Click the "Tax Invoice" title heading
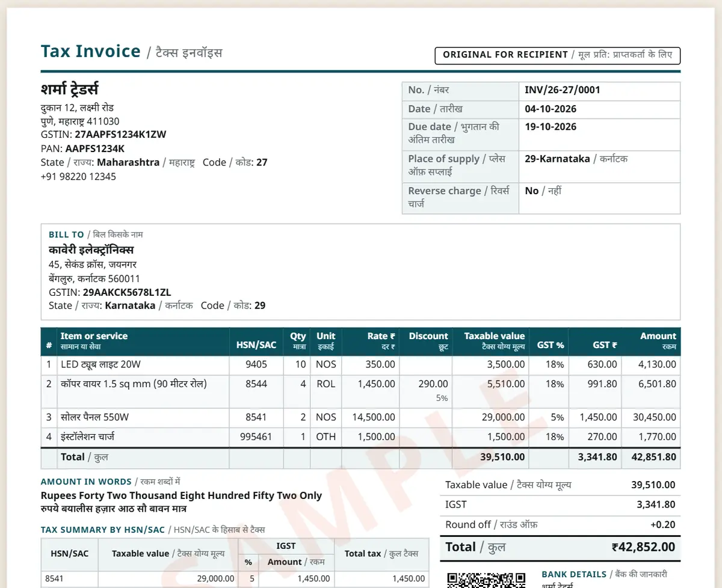The image size is (722, 588). coord(91,52)
